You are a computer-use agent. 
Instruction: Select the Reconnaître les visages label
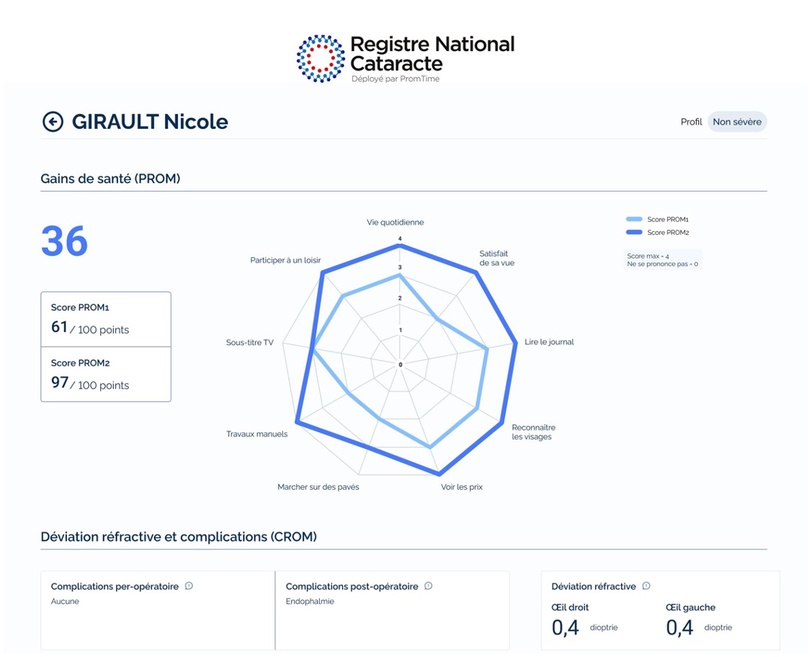tap(533, 432)
